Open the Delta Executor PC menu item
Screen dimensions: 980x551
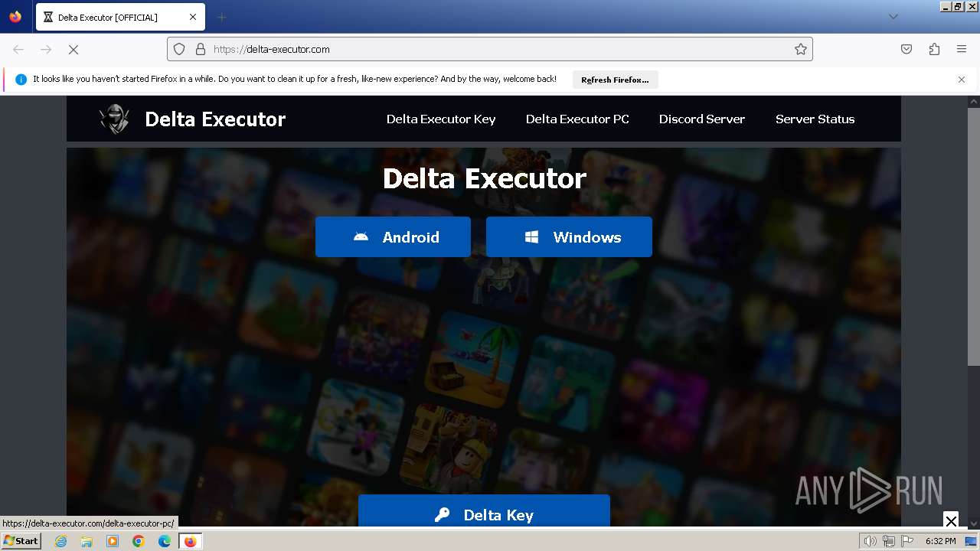coord(577,119)
